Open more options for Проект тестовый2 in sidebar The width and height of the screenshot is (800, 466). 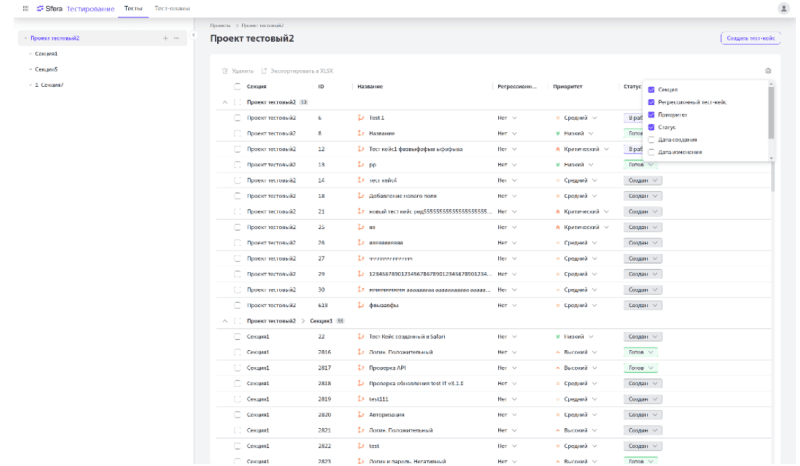(x=176, y=38)
